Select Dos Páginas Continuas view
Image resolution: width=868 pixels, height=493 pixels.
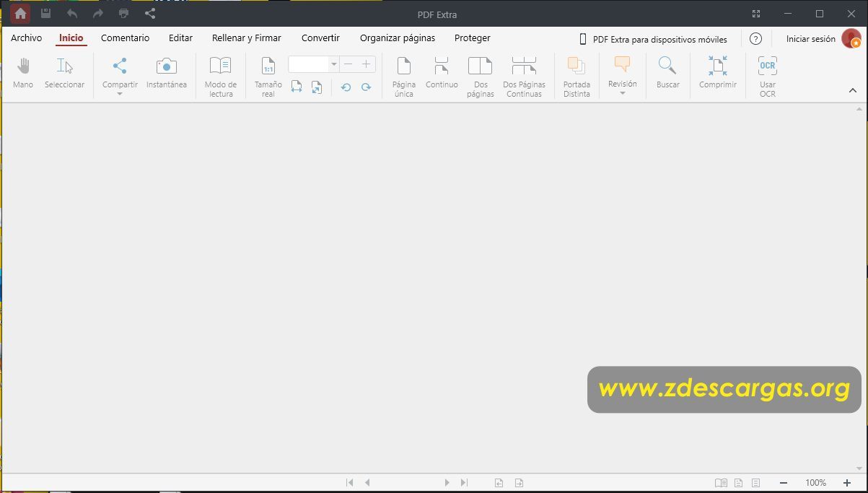pos(524,77)
